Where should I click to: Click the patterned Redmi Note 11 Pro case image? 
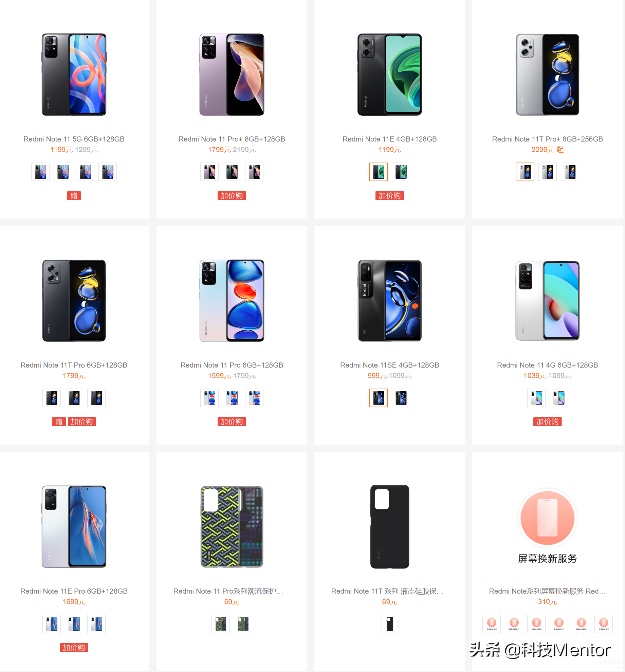[x=232, y=526]
